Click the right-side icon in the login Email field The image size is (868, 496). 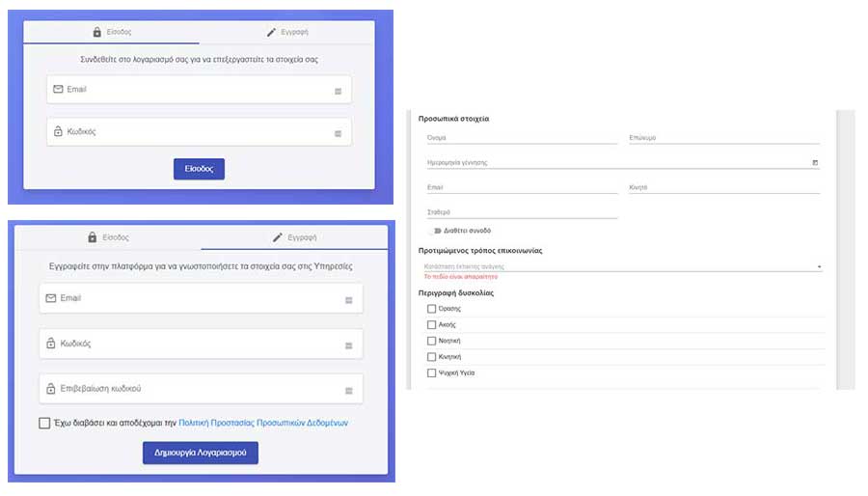coord(338,92)
